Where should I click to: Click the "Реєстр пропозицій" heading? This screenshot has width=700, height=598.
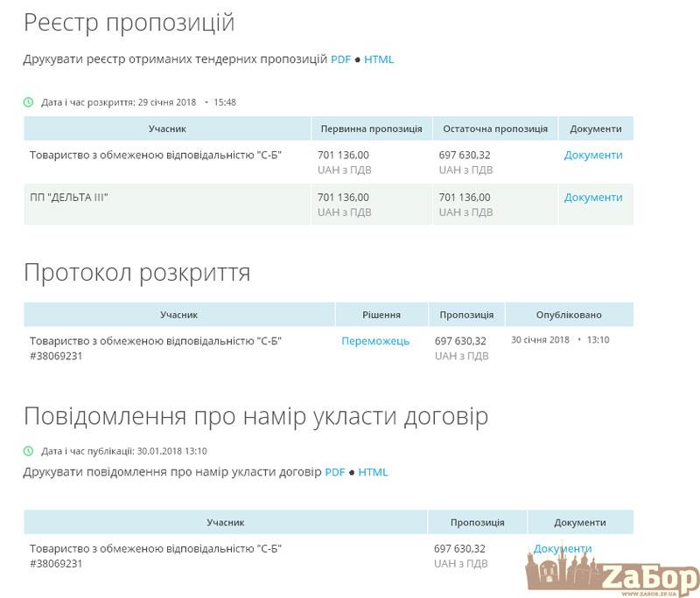128,23
